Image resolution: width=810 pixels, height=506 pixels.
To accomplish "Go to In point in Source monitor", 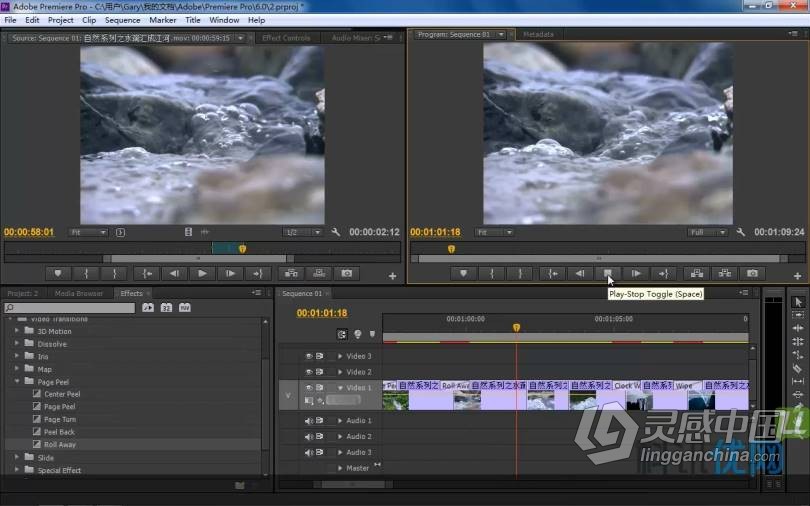I will point(147,274).
